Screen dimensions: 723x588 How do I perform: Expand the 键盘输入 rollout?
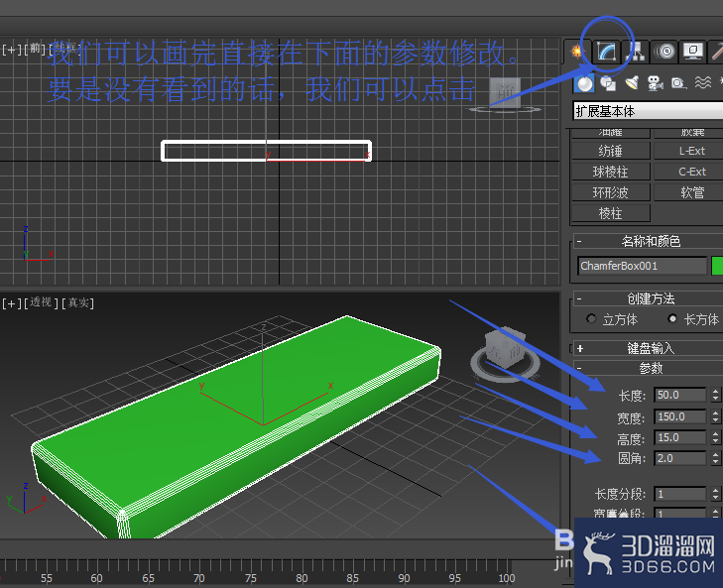pos(649,348)
